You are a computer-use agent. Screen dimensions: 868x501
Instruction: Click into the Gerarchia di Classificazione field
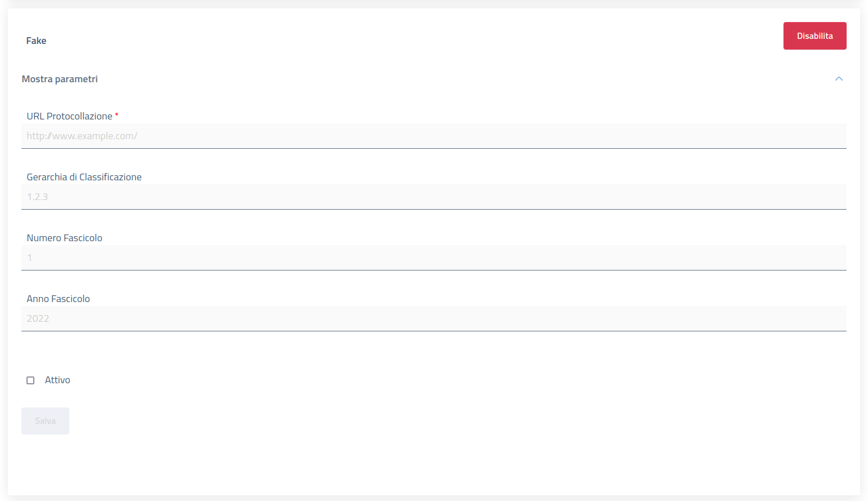[x=434, y=197]
